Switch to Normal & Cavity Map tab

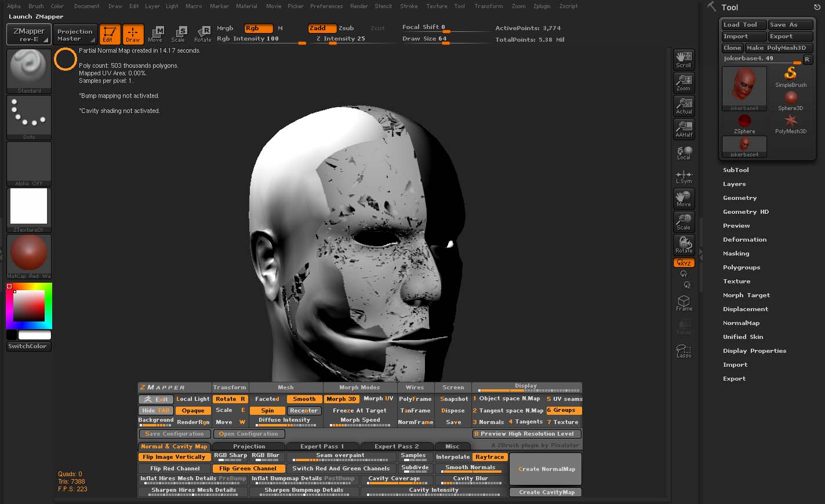[x=174, y=447]
